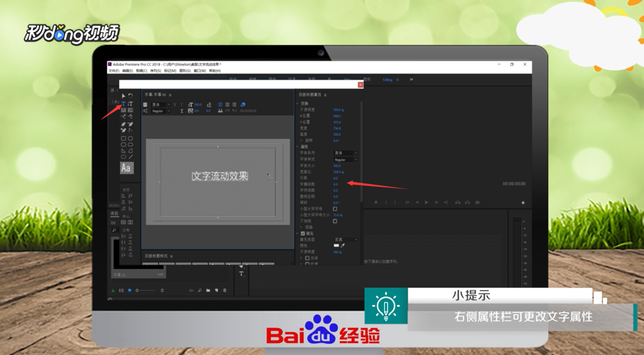Select the horizontal Type tool
The width and height of the screenshot is (644, 355).
(x=123, y=104)
